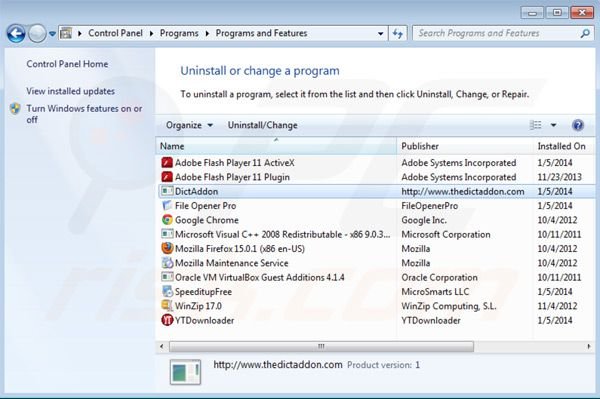Open address bar history dropdown
600x399 pixels.
click(x=380, y=34)
